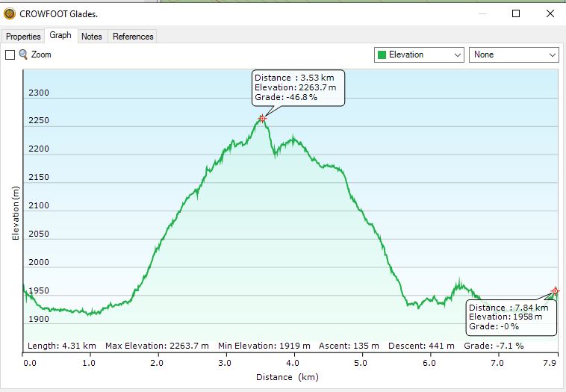Minimize the track properties window

482,13
